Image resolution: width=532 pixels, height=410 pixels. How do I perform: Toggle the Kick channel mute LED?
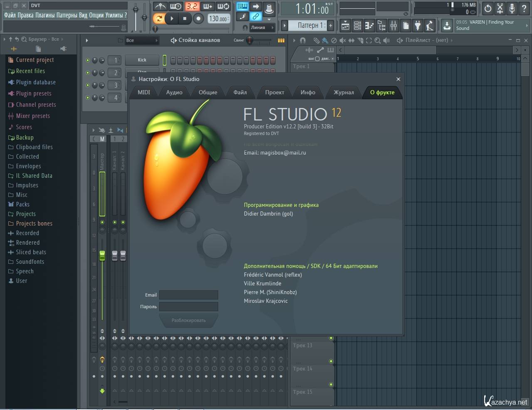click(88, 60)
